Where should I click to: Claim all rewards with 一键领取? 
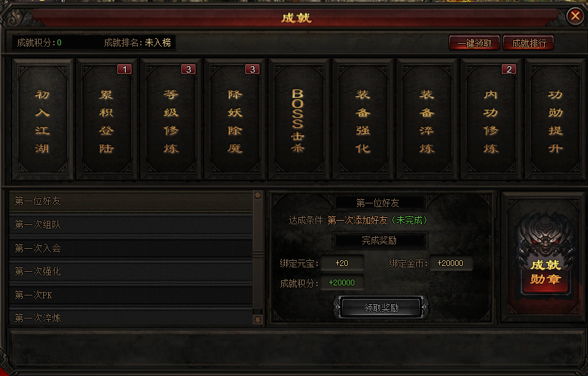[x=474, y=43]
